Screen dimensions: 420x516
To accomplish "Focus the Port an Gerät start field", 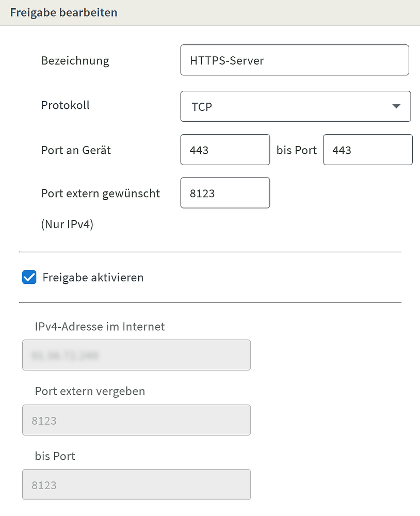I will pos(225,150).
